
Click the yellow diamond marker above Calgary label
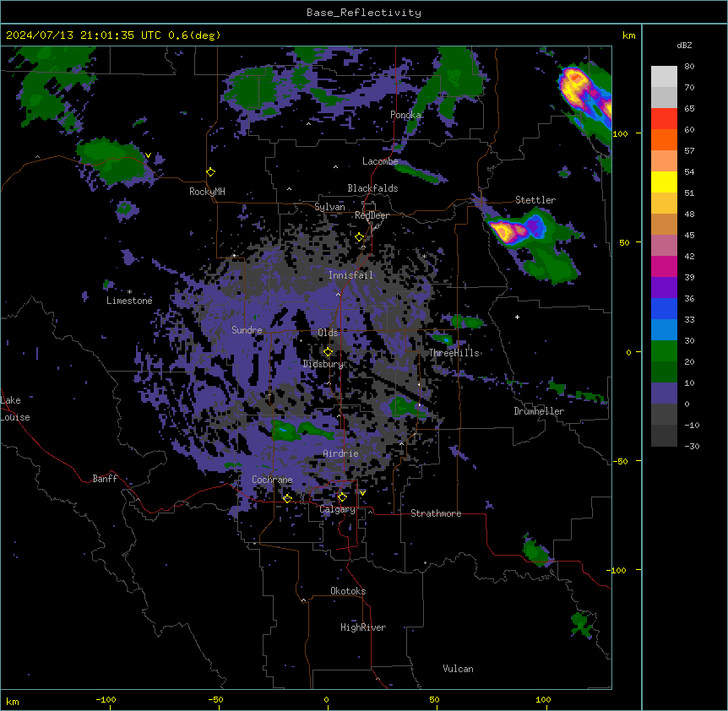tap(342, 497)
